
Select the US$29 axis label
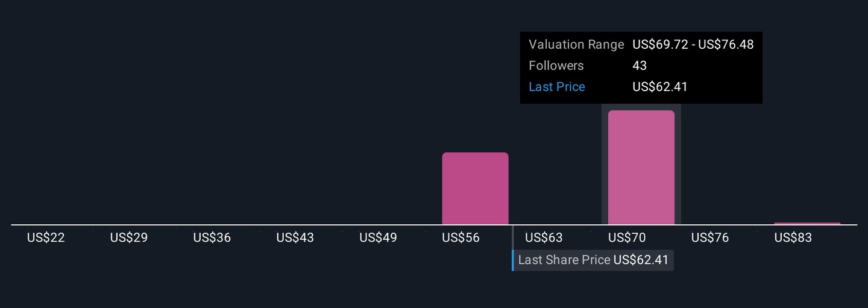click(x=129, y=237)
